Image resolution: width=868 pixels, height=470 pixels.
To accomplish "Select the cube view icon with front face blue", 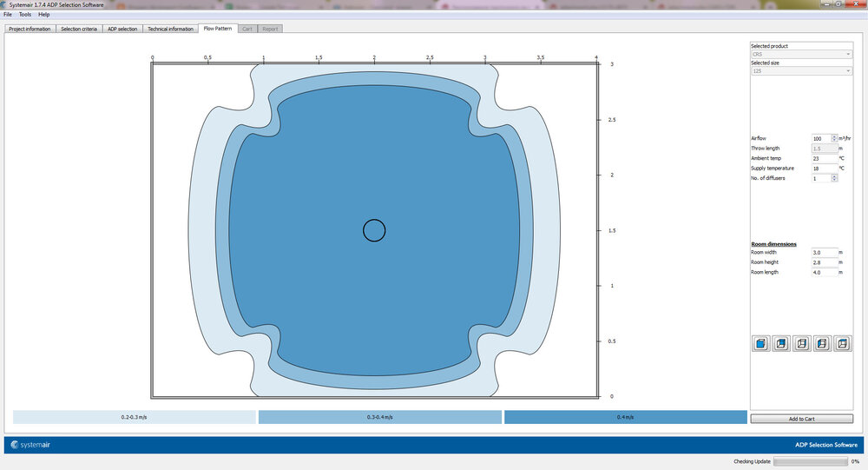I will coord(760,344).
